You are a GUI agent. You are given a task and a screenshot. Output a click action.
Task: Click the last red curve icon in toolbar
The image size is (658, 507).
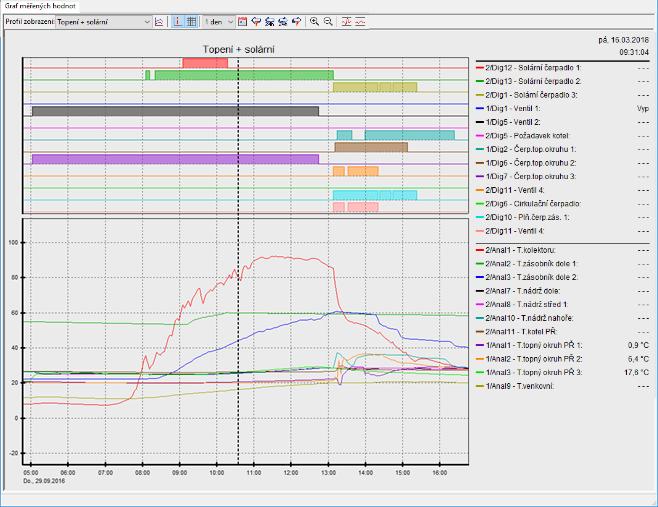(360, 22)
